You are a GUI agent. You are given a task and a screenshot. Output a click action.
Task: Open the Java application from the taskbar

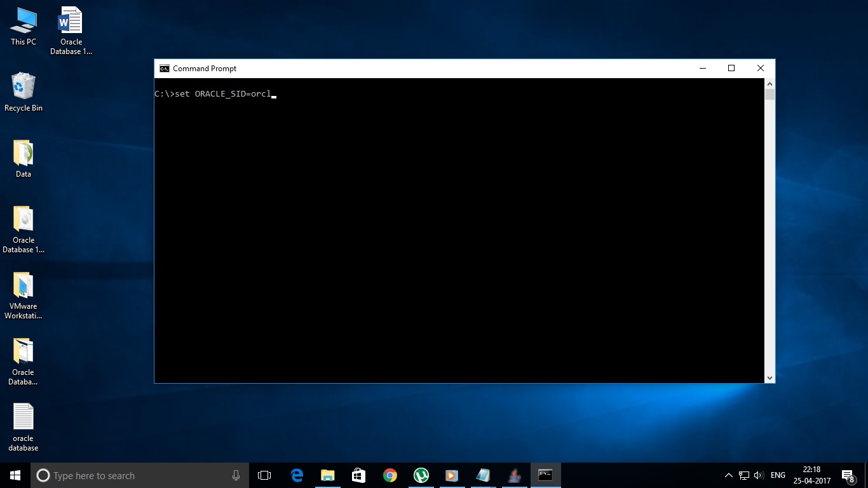(x=514, y=475)
